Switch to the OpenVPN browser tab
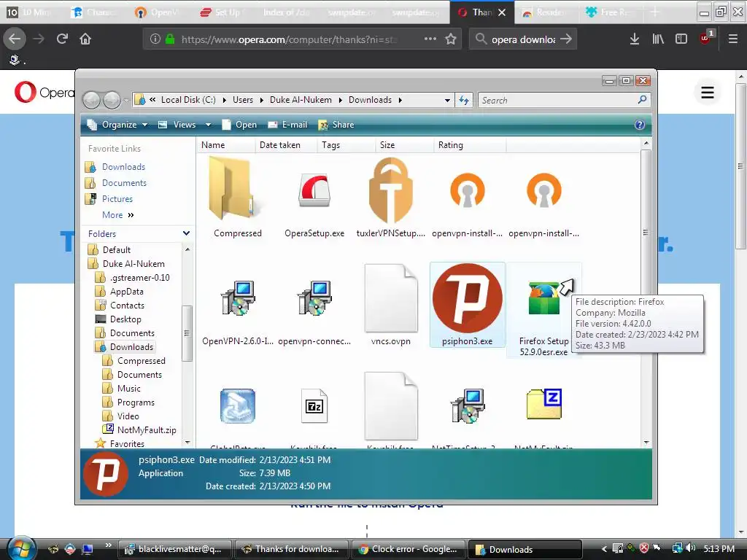This screenshot has height=560, width=747. tap(157, 12)
